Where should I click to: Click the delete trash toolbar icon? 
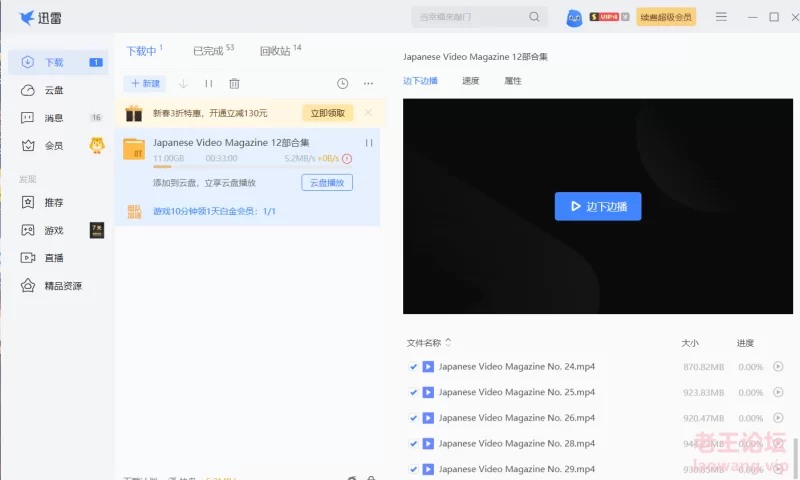click(x=234, y=84)
